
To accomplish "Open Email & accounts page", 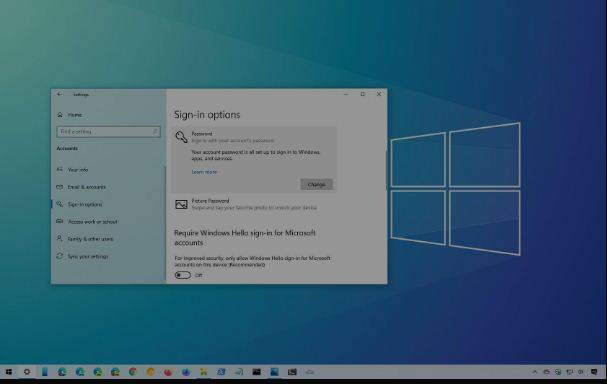I will click(81, 187).
